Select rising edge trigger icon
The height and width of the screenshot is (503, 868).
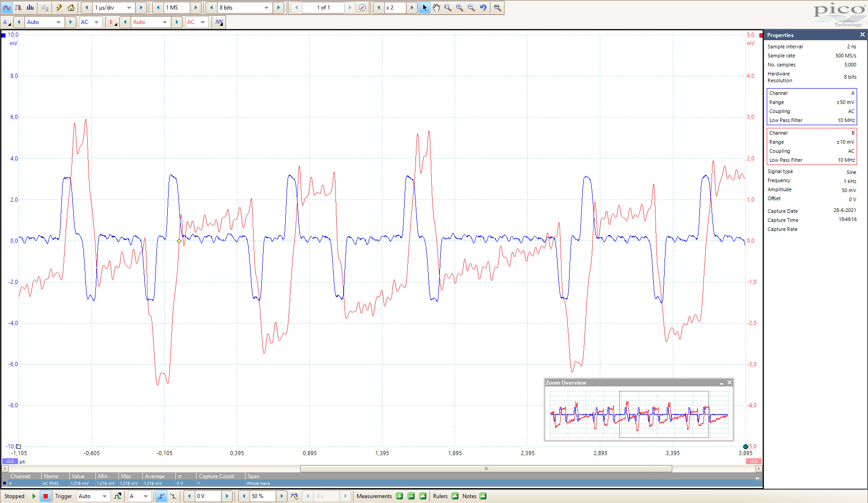click(161, 496)
